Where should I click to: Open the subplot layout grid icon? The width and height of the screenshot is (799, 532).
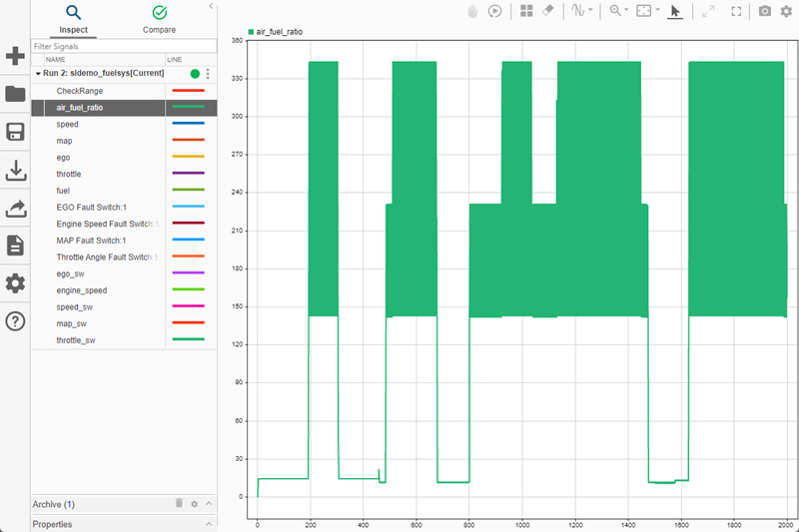tap(526, 11)
